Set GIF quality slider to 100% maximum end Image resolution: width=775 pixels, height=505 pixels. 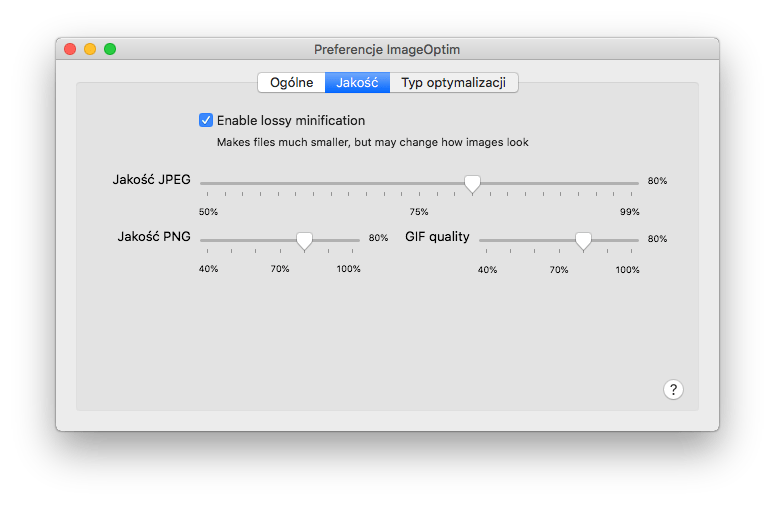[636, 240]
